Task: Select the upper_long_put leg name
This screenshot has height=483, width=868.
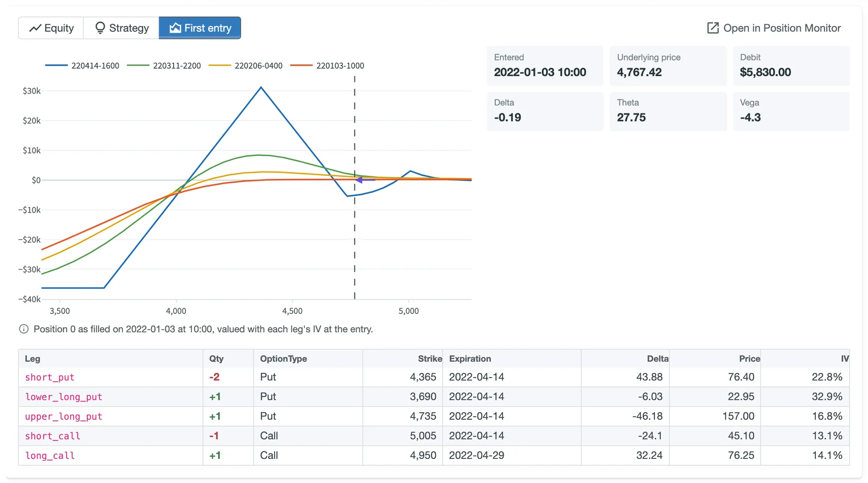Action: coord(64,416)
